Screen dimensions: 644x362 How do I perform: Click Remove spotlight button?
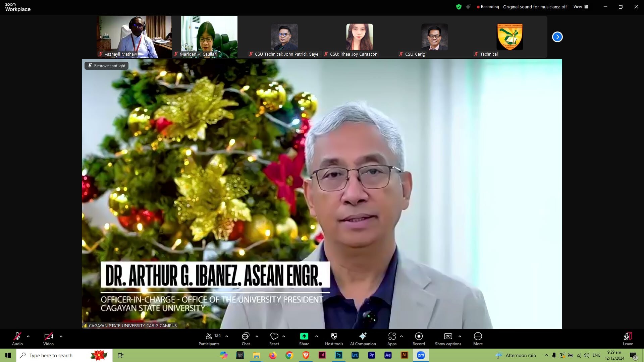(106, 66)
